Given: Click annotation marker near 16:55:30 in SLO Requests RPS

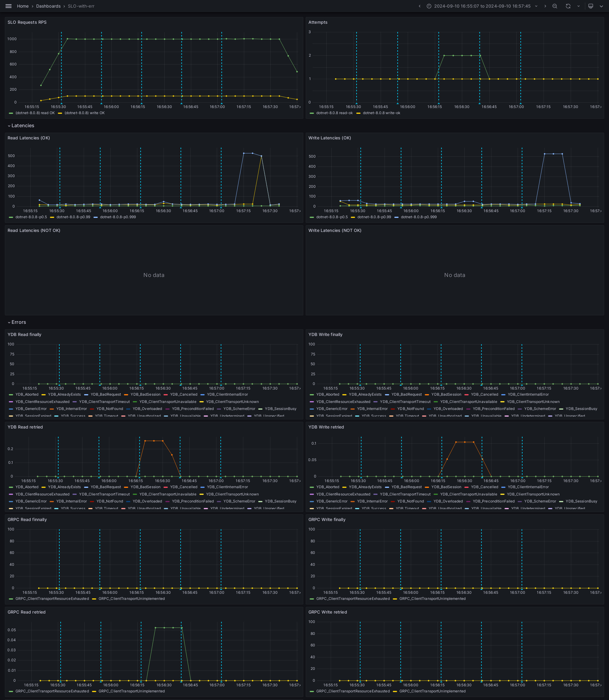Looking at the screenshot, I should point(61,103).
